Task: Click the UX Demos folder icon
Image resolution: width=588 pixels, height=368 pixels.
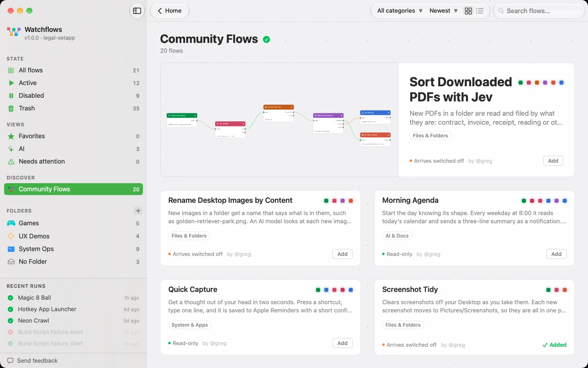Action: [x=11, y=236]
